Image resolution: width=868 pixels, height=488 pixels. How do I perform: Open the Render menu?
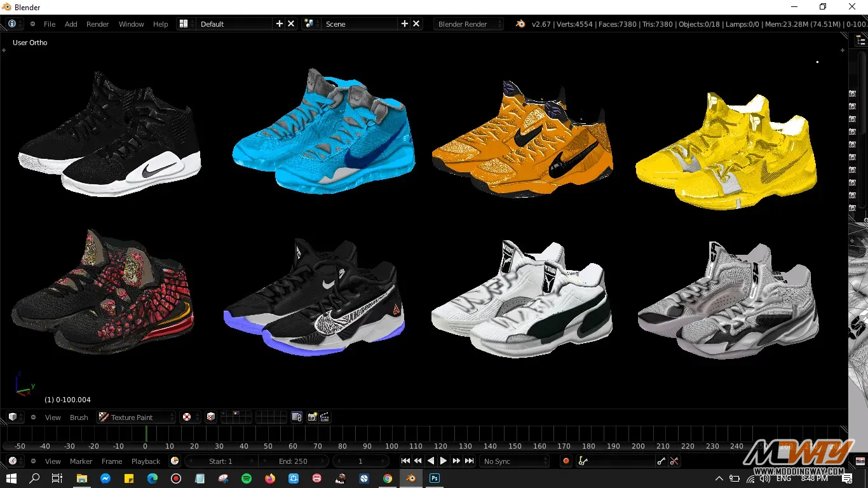[97, 24]
